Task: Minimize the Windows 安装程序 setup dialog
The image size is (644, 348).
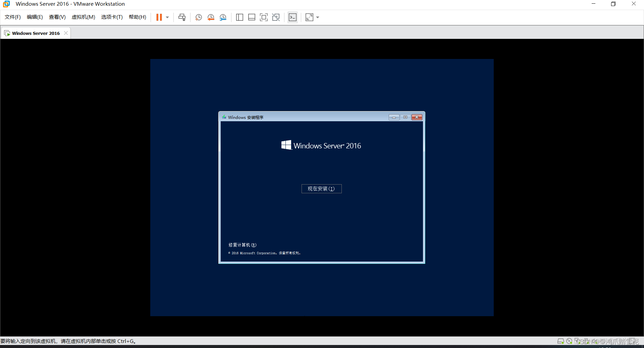Action: pyautogui.click(x=394, y=117)
